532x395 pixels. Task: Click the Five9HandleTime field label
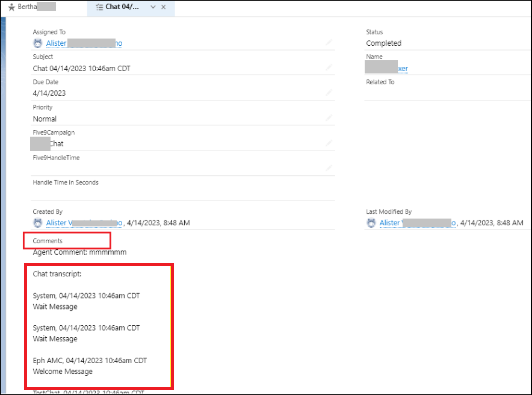pyautogui.click(x=56, y=158)
